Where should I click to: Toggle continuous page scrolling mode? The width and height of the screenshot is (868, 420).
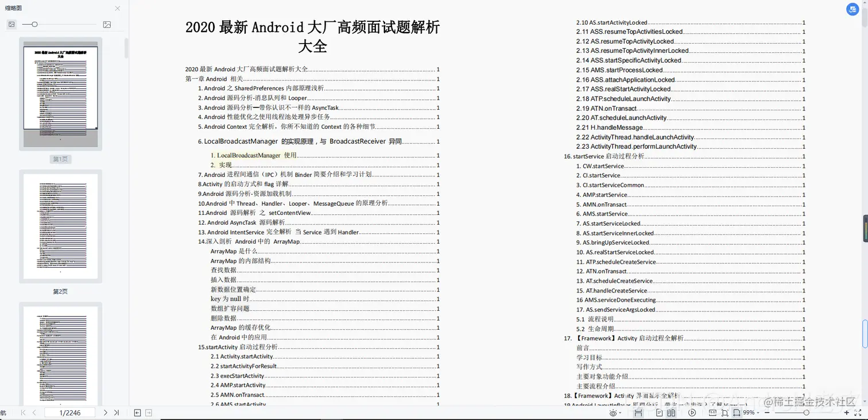point(638,413)
